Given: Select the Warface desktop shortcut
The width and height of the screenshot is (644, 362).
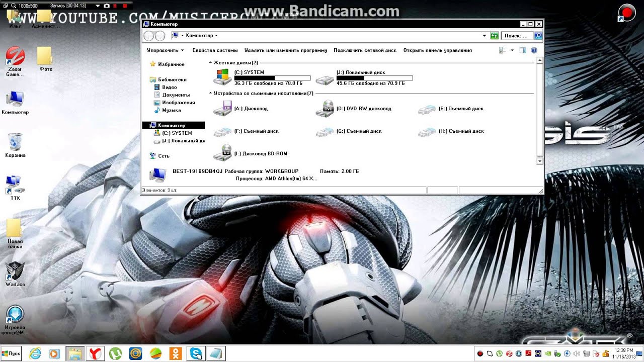Looking at the screenshot, I should (x=15, y=274).
